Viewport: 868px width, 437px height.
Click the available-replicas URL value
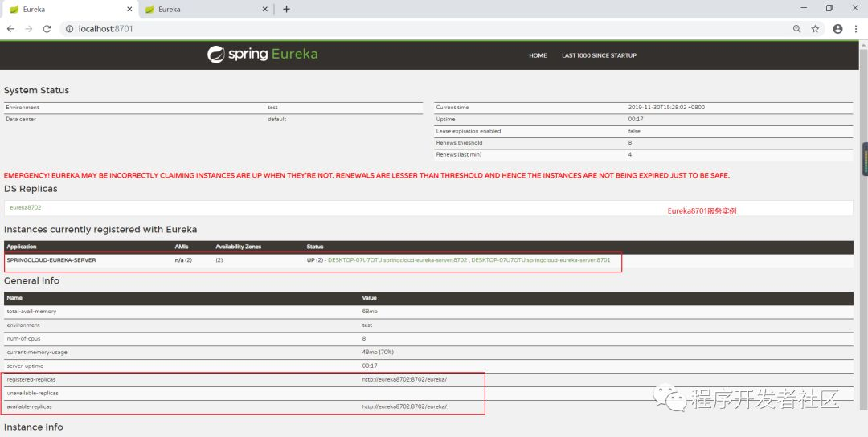coord(405,406)
